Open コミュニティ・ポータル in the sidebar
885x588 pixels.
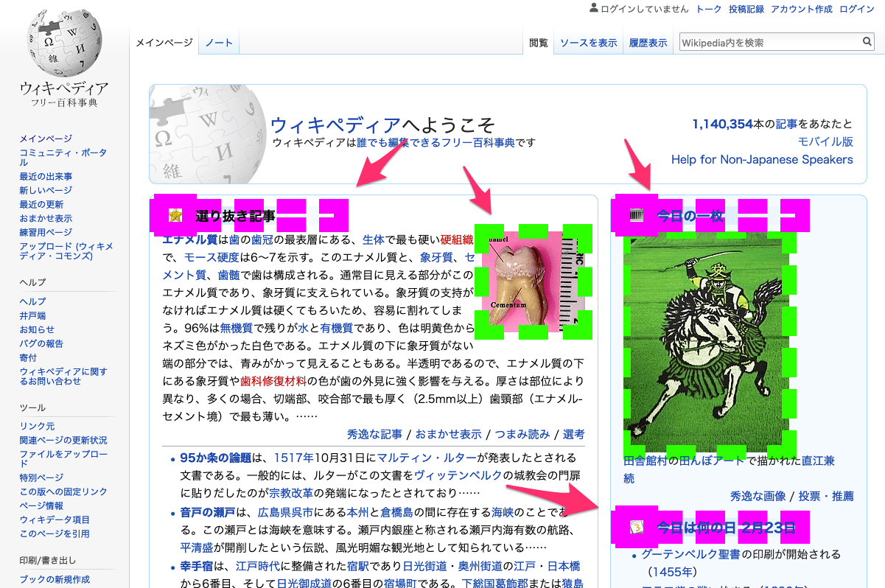63,158
